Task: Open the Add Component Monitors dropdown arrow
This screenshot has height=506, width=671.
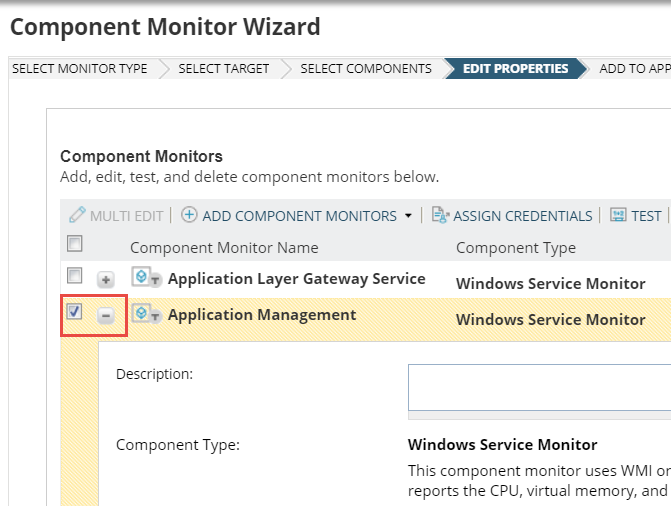Action: [x=408, y=216]
